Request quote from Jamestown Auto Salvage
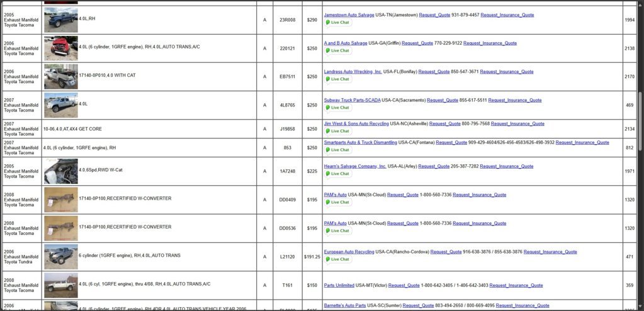Viewport: 644px width, 311px height. coord(434,14)
